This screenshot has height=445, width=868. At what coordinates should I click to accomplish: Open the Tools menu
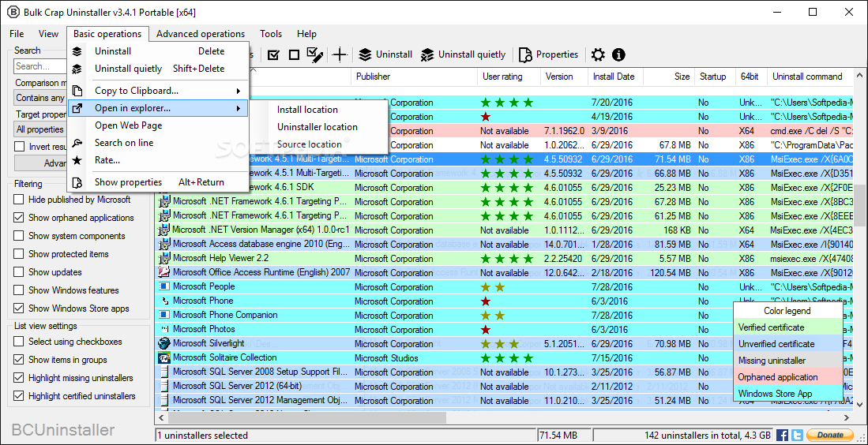click(271, 34)
